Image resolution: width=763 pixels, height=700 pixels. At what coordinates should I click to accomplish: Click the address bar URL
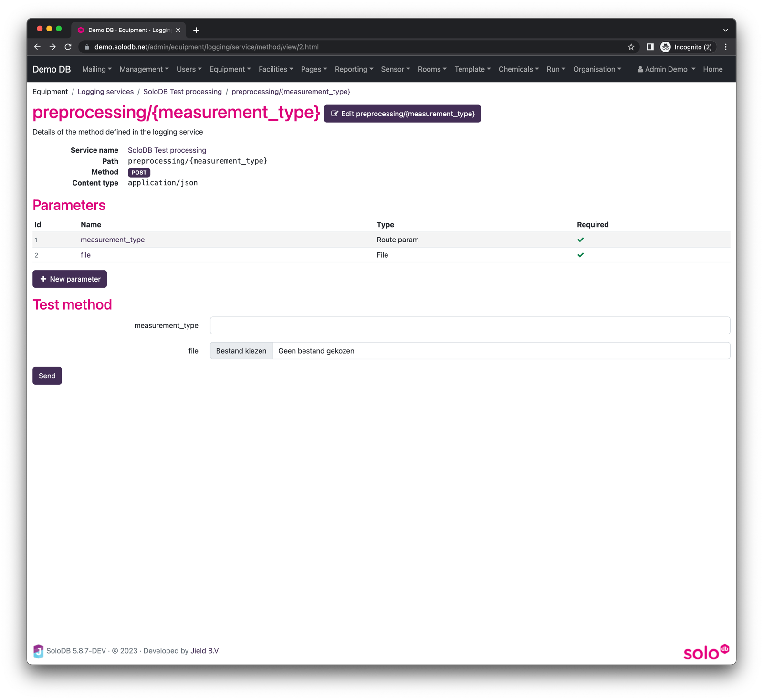[207, 47]
